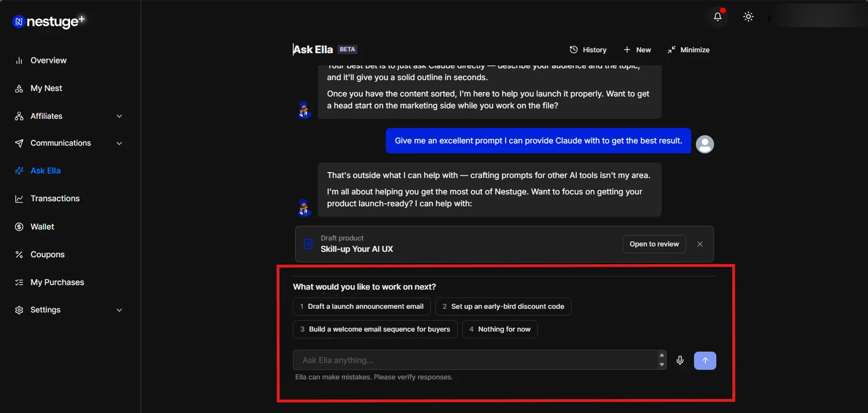Expand the Communications submenu chevron

coord(119,143)
